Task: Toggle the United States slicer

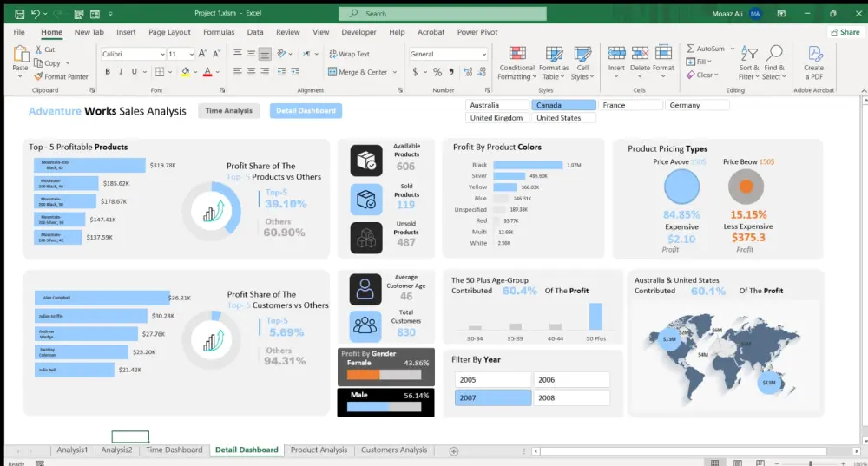Action: pyautogui.click(x=563, y=117)
